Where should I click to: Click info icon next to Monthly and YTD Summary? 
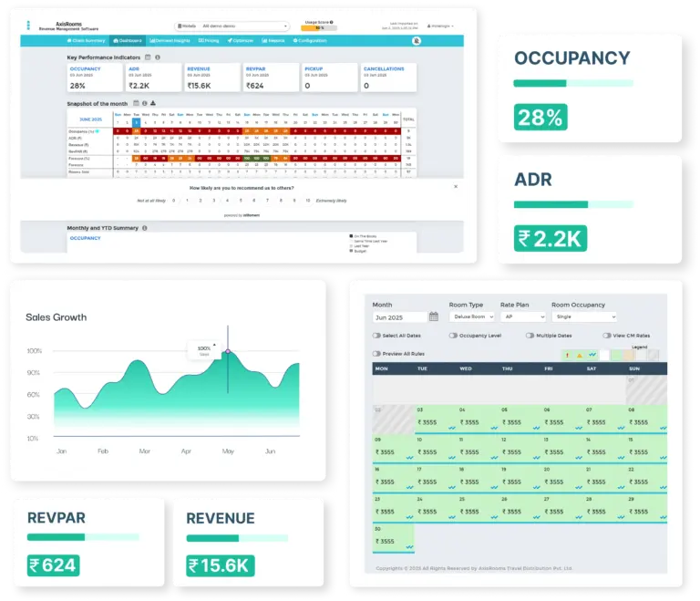(x=145, y=228)
